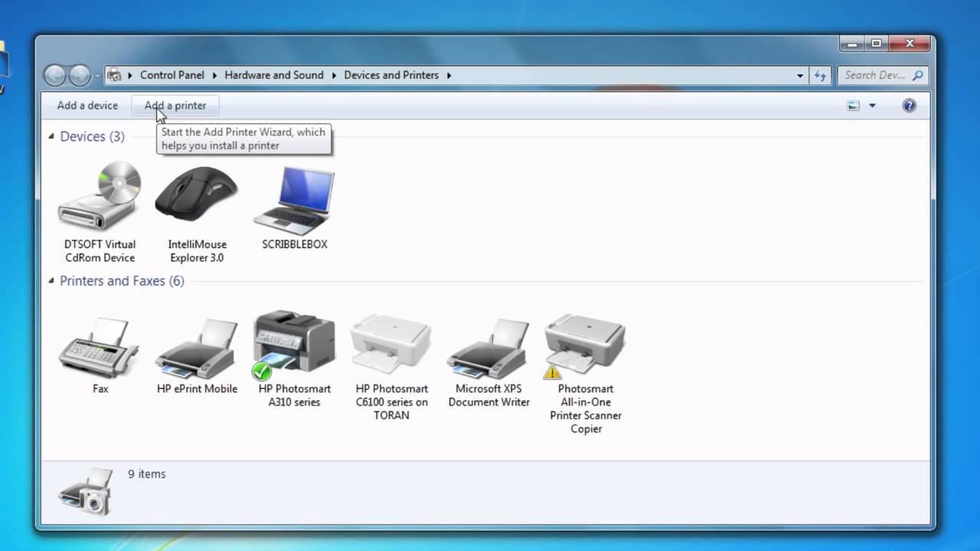Select the DTSOFT Virtual CdRom Device icon
The height and width of the screenshot is (551, 980).
click(x=100, y=197)
